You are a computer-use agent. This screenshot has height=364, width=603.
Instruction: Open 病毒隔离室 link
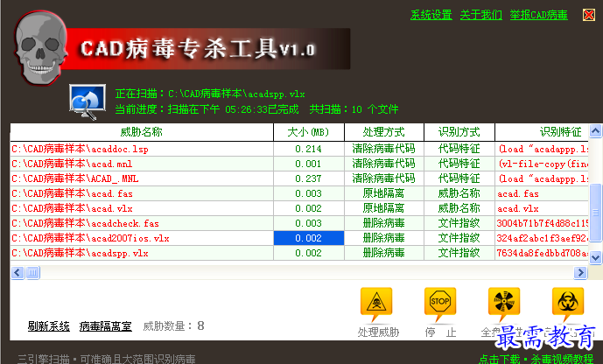point(105,326)
